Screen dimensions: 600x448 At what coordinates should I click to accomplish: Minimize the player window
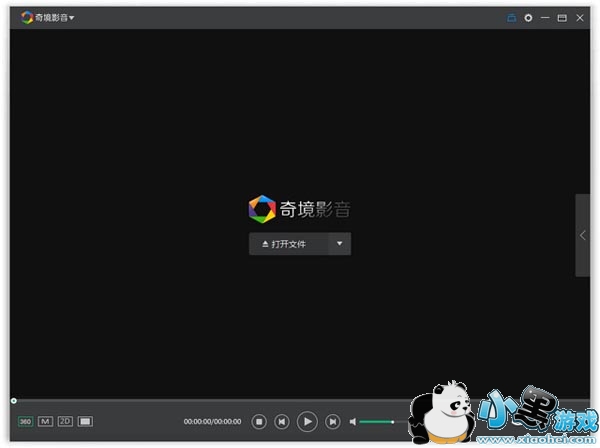545,18
